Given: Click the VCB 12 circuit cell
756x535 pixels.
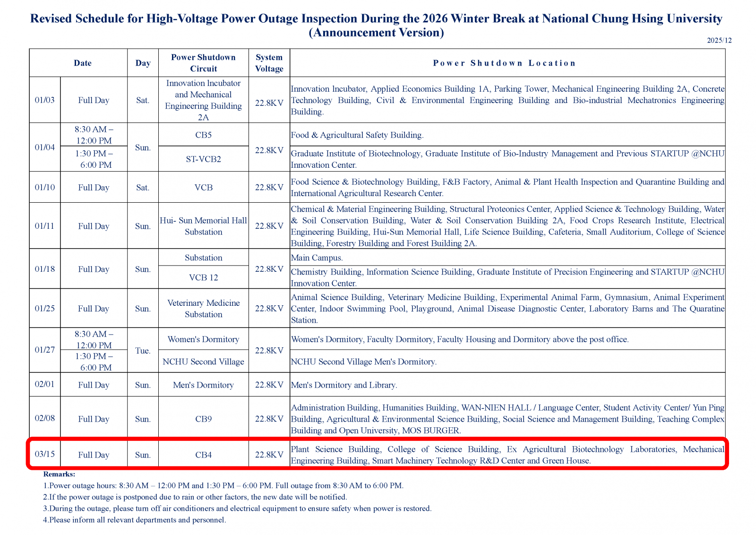Looking at the screenshot, I should tap(203, 277).
